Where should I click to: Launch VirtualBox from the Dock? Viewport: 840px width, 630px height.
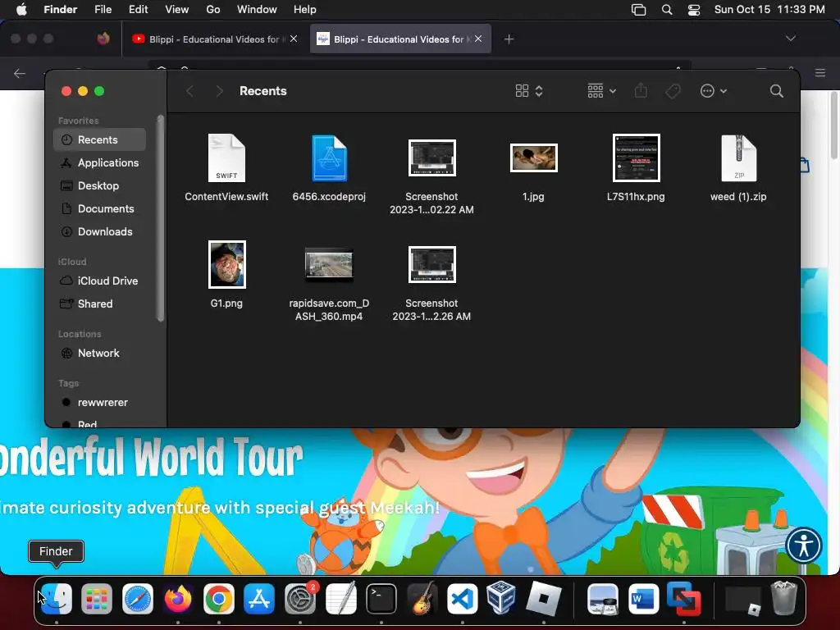(501, 597)
